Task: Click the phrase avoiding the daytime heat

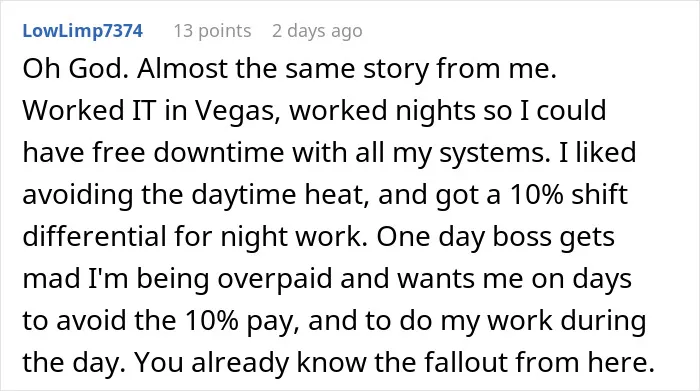Action: (196, 195)
